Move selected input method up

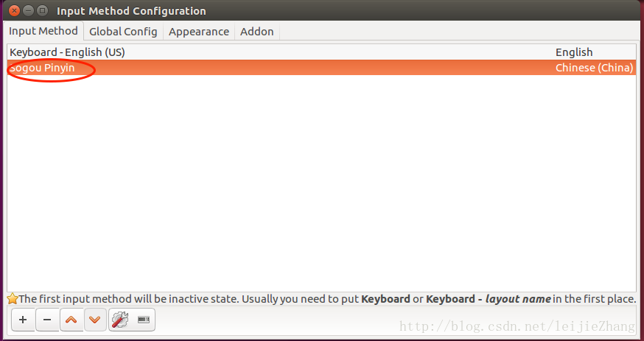point(71,320)
